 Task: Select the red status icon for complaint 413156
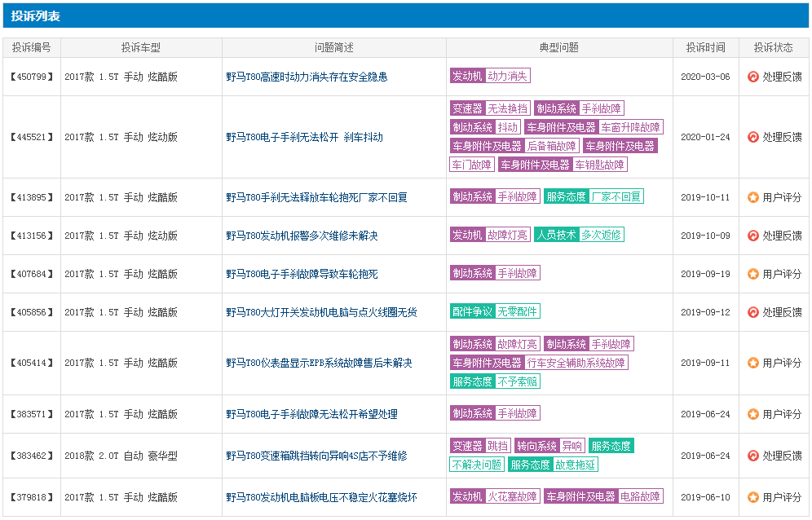click(753, 236)
